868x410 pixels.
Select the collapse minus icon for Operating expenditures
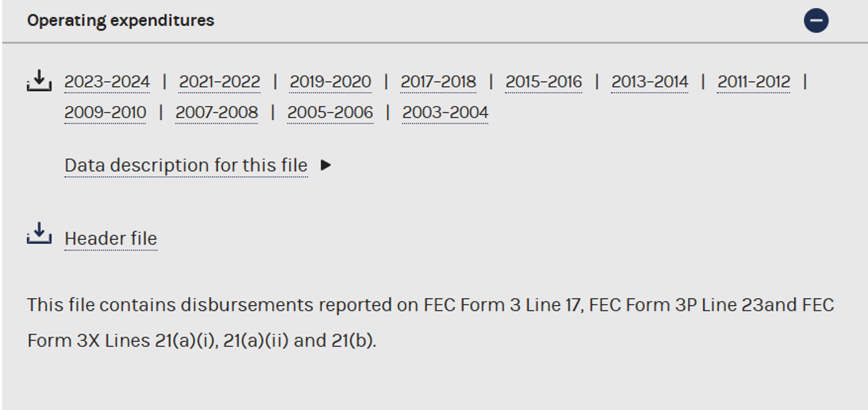(x=817, y=20)
